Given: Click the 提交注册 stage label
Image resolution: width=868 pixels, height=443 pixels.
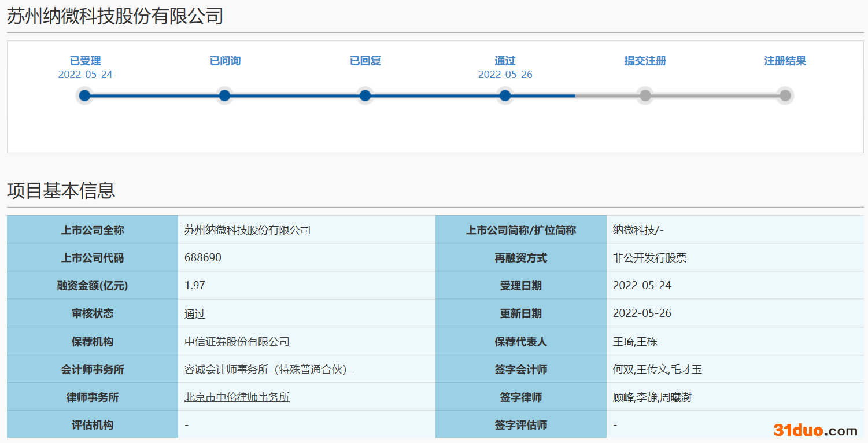Looking at the screenshot, I should (645, 61).
